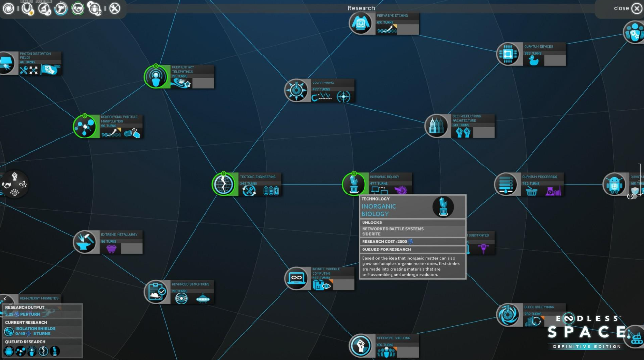
Task: Select the Advanced Simulations clipboard icon
Action: click(157, 292)
